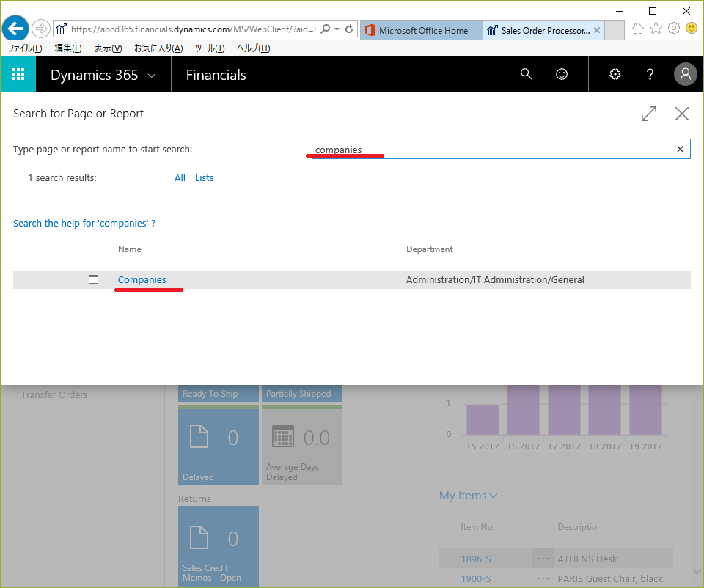The image size is (704, 588).
Task: Expand the Dynamics 365 dropdown chevron
Action: coord(152,76)
